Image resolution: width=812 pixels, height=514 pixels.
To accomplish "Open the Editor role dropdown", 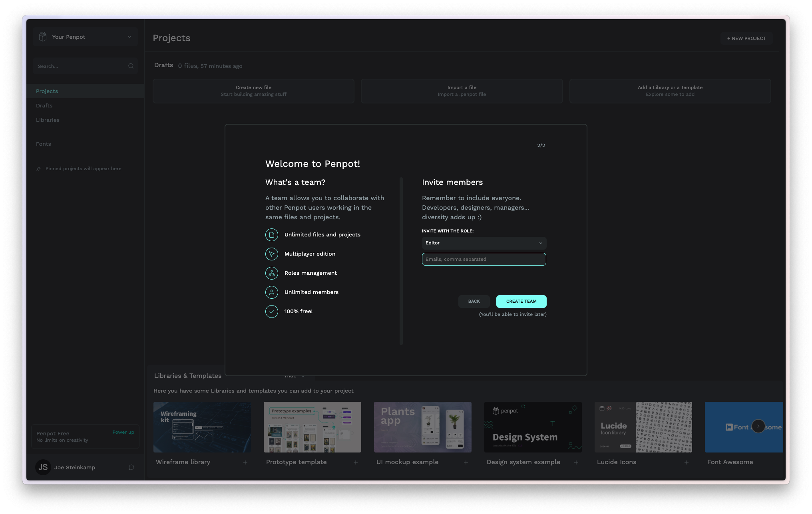I will 484,243.
